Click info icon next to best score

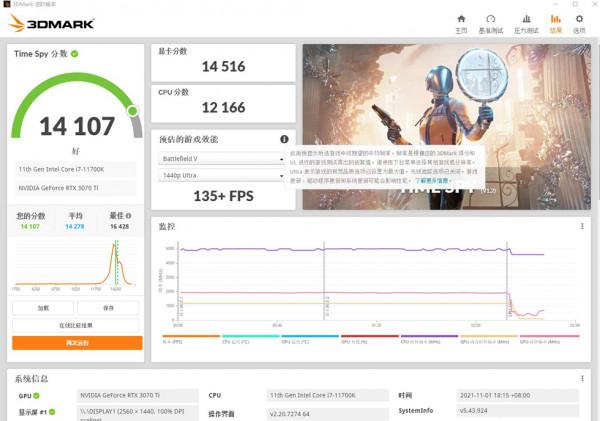129,216
